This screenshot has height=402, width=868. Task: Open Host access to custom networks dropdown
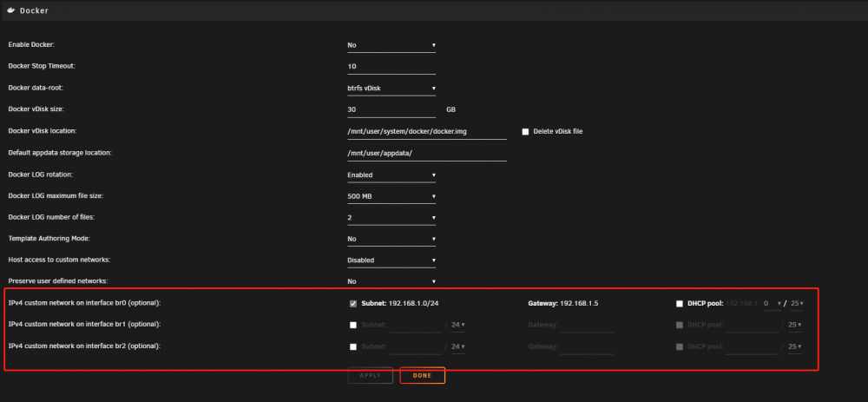click(391, 260)
